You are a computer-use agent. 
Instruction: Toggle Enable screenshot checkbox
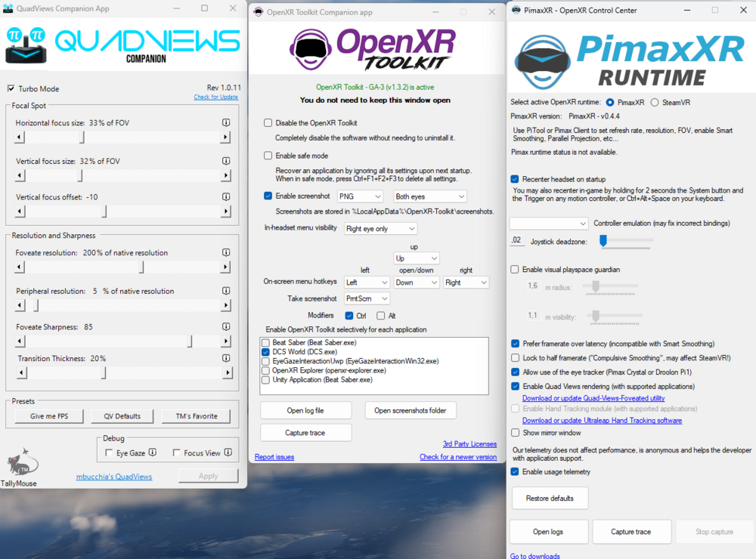click(268, 196)
